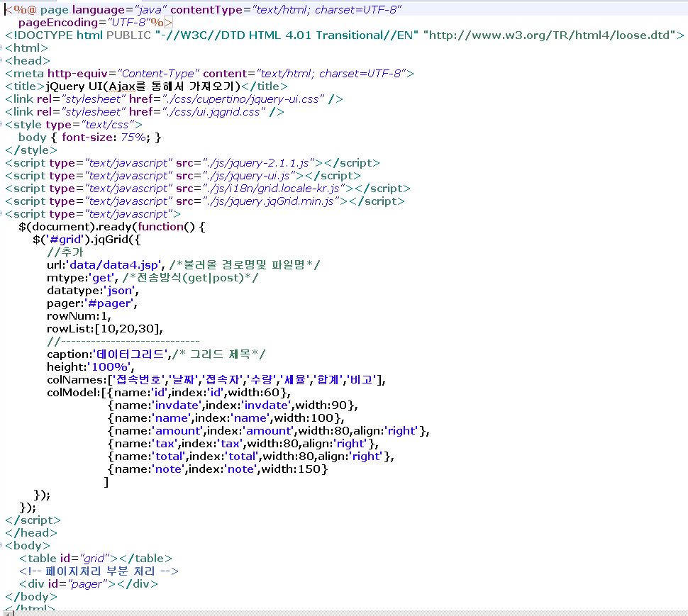This screenshot has height=616, width=688.
Task: Click the name:'total' colModel entry
Action: (251, 456)
